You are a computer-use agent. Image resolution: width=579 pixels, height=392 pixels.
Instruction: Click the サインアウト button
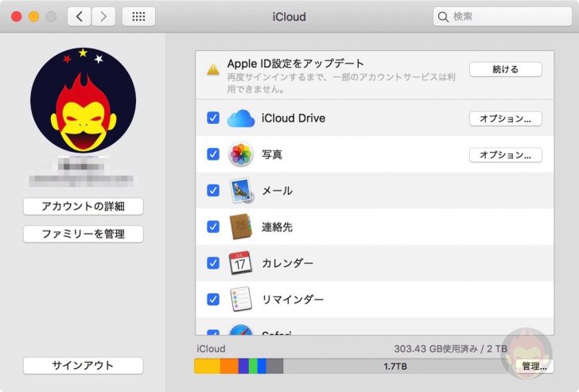pos(83,366)
